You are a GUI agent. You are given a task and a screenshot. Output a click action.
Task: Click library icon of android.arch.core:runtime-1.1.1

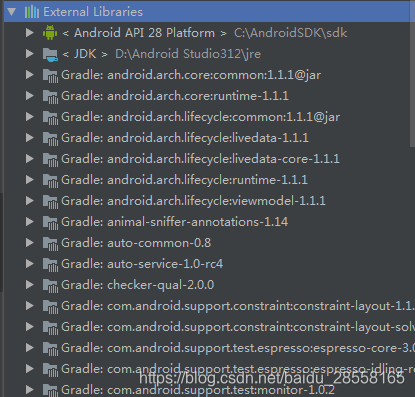point(50,97)
